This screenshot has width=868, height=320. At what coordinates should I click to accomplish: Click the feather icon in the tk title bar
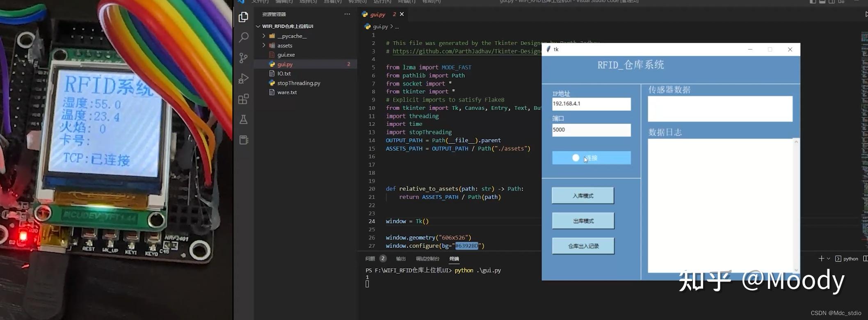point(548,49)
